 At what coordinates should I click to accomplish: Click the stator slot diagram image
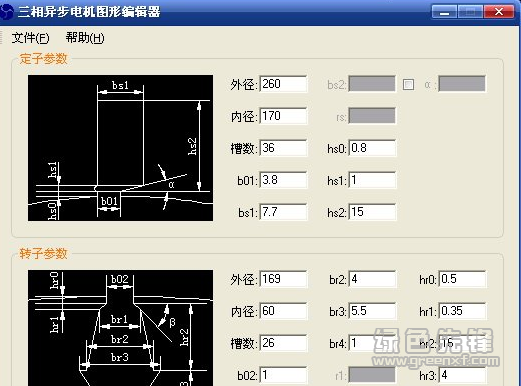[x=120, y=148]
